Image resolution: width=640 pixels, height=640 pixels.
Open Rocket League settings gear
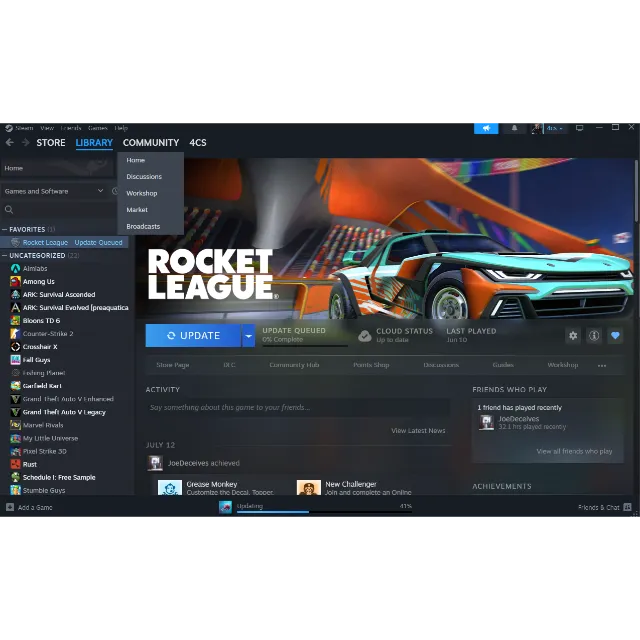point(573,336)
